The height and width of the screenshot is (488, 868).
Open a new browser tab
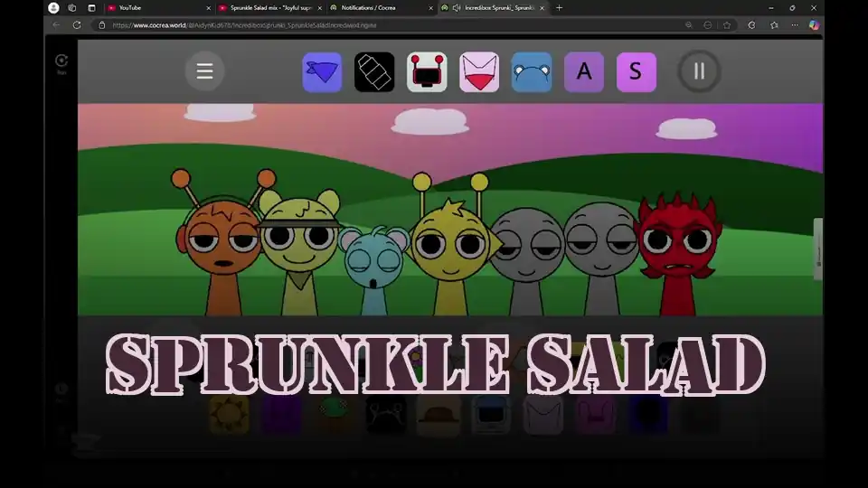[559, 8]
